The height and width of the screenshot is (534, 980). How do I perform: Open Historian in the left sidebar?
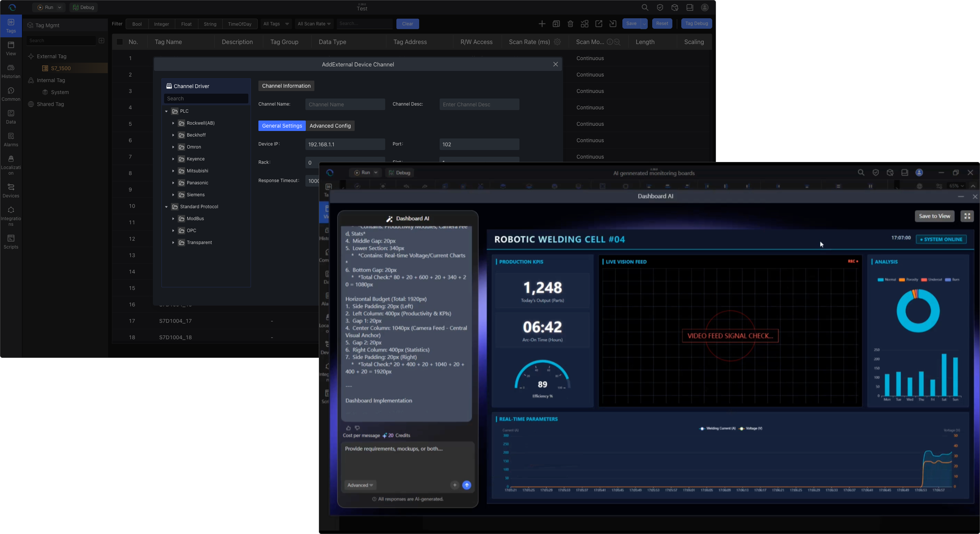click(x=11, y=71)
